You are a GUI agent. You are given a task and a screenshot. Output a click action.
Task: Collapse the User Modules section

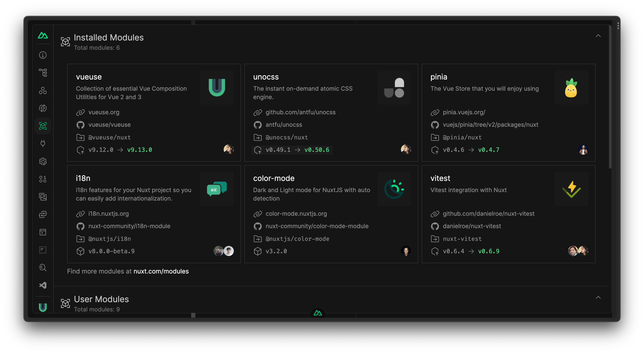(x=598, y=297)
